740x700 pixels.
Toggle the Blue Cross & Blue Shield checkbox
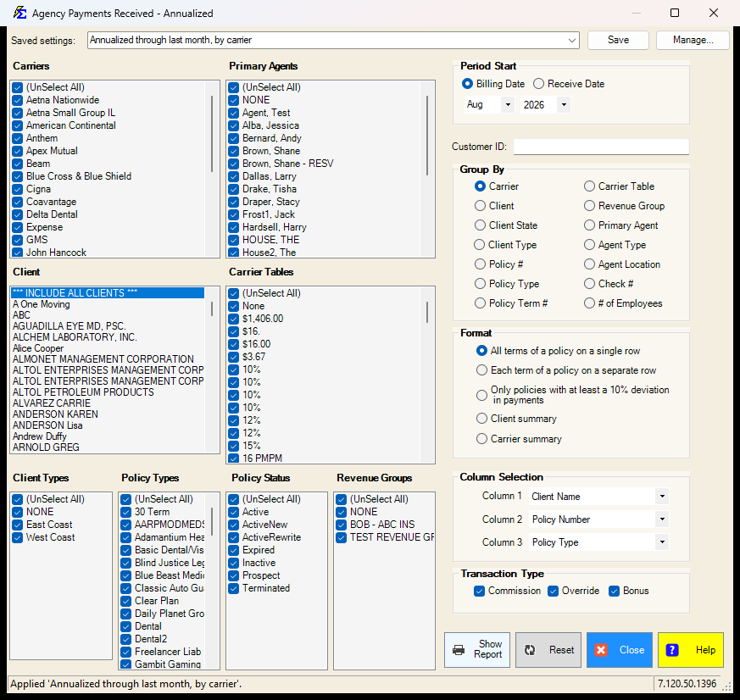click(18, 176)
